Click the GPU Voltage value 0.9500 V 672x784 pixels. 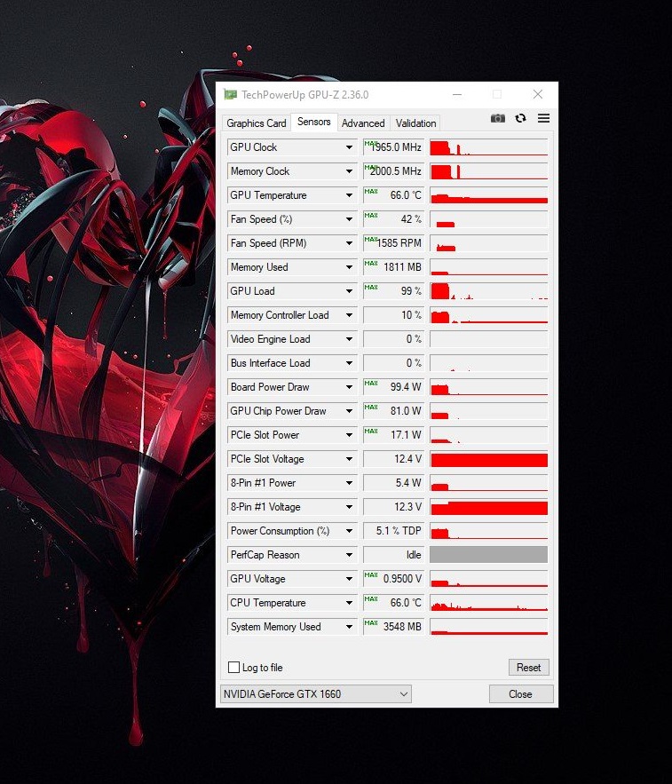[393, 580]
